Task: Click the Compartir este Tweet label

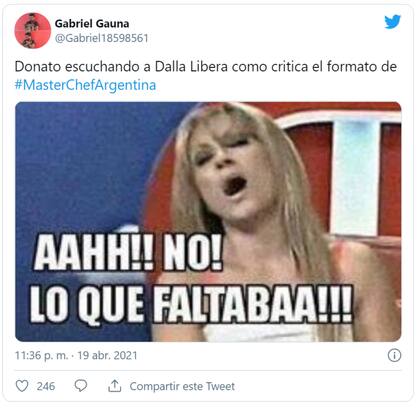Action: tap(182, 386)
